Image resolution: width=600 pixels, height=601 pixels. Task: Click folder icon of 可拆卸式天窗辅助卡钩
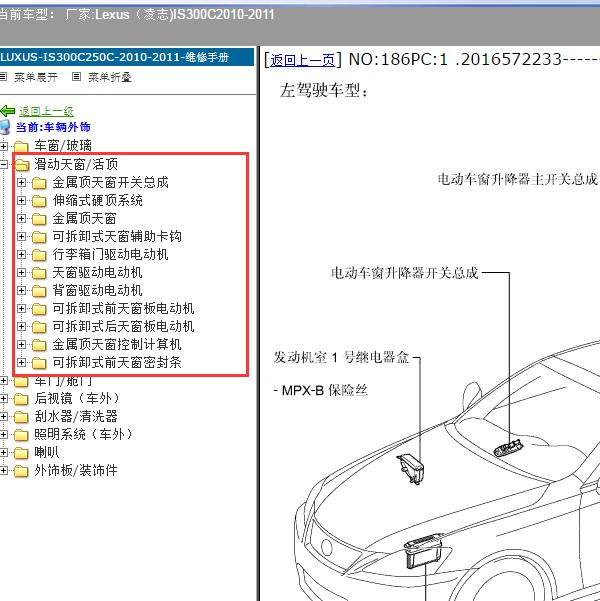pyautogui.click(x=39, y=237)
